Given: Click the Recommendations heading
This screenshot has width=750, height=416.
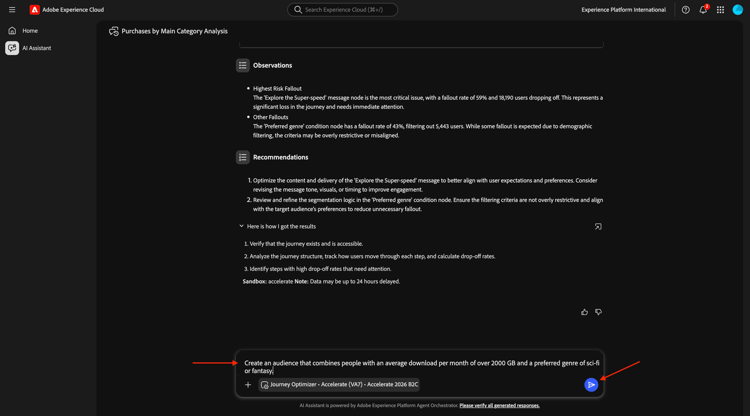Looking at the screenshot, I should 280,157.
